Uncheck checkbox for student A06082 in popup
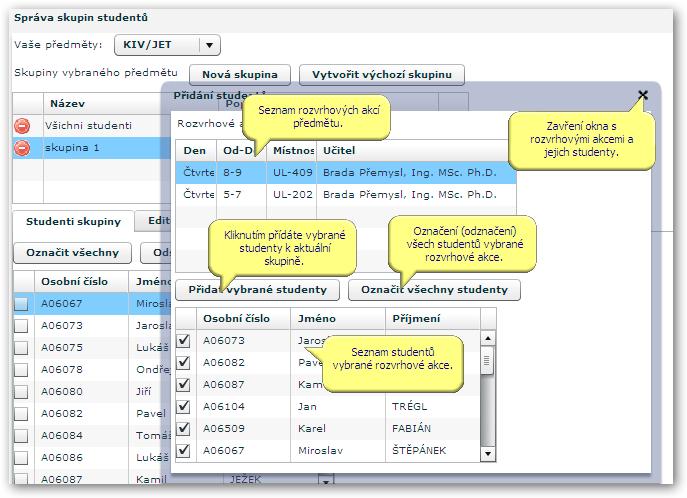This screenshot has width=687, height=498. [x=183, y=362]
